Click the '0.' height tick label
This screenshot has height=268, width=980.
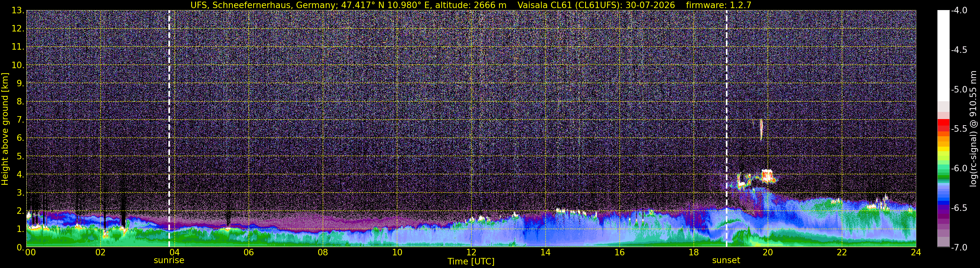[x=20, y=247]
